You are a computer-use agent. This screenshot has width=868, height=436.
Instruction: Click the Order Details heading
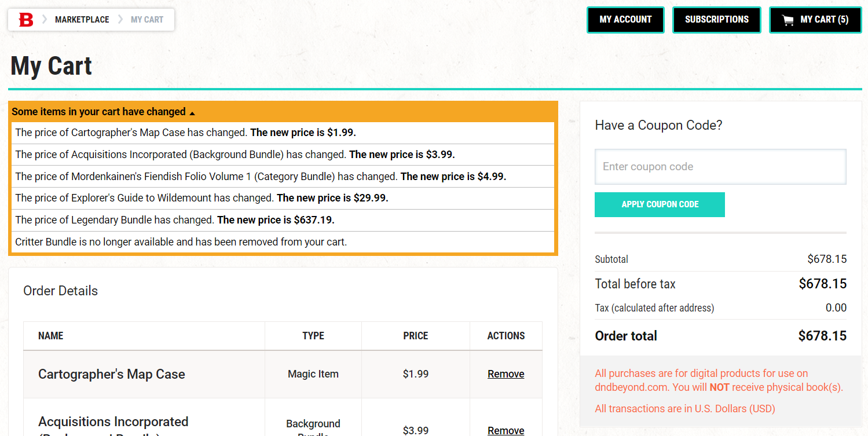click(61, 291)
